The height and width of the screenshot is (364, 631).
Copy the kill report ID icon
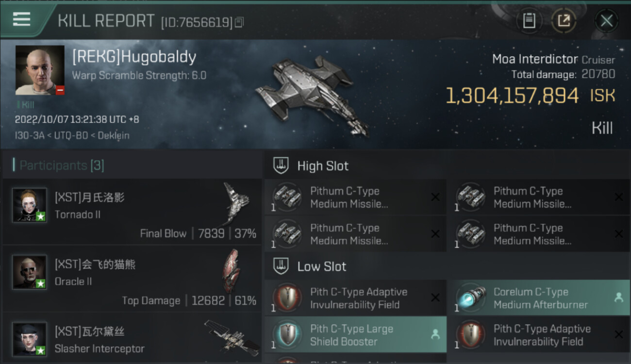click(x=239, y=22)
